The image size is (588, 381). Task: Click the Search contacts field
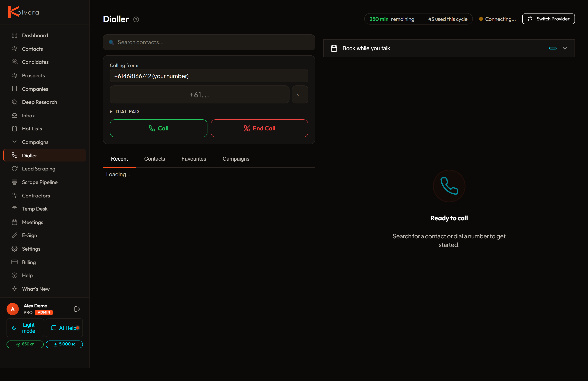point(209,42)
